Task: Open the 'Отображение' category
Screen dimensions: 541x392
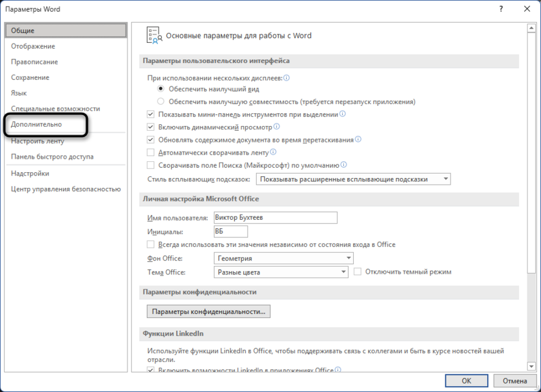Action: 66,46
